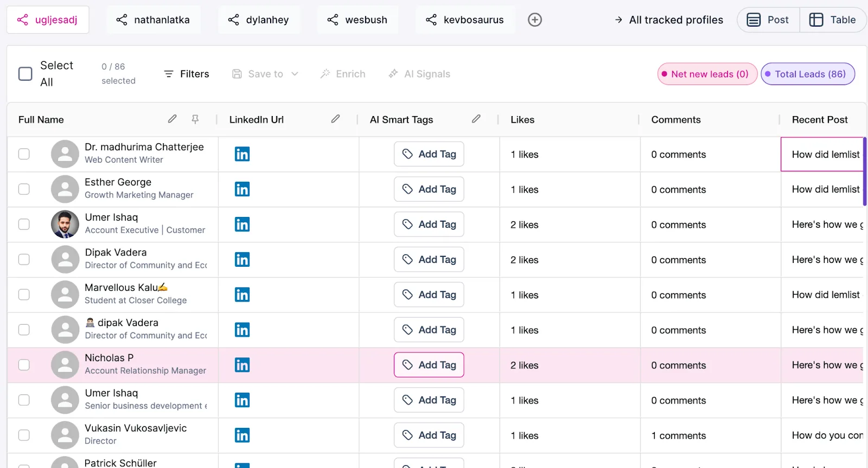868x468 pixels.
Task: Open Vukasin Vukosavljevic's LinkedIn icon
Action: tap(242, 435)
